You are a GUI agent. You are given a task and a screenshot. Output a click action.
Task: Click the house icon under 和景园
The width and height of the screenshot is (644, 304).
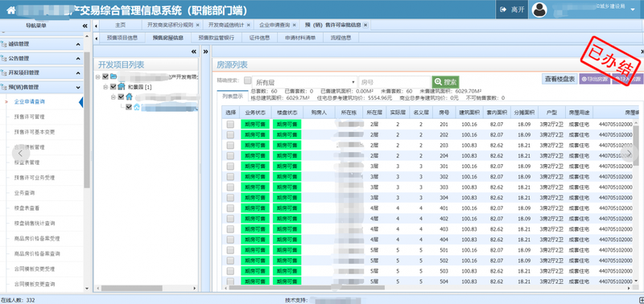tap(129, 97)
